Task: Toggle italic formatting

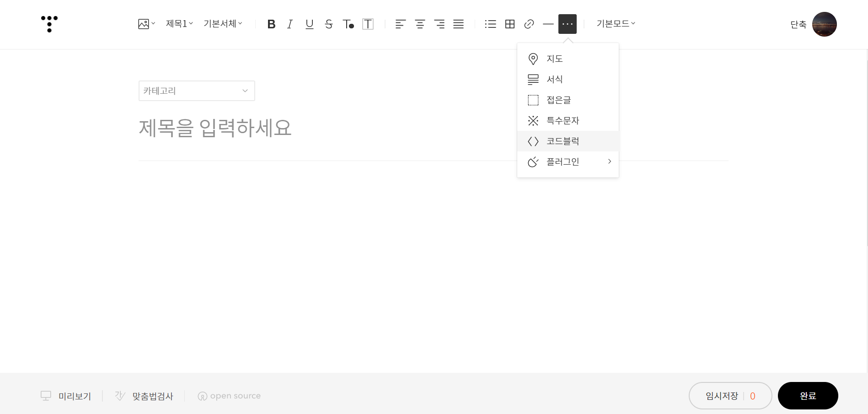Action: 290,24
